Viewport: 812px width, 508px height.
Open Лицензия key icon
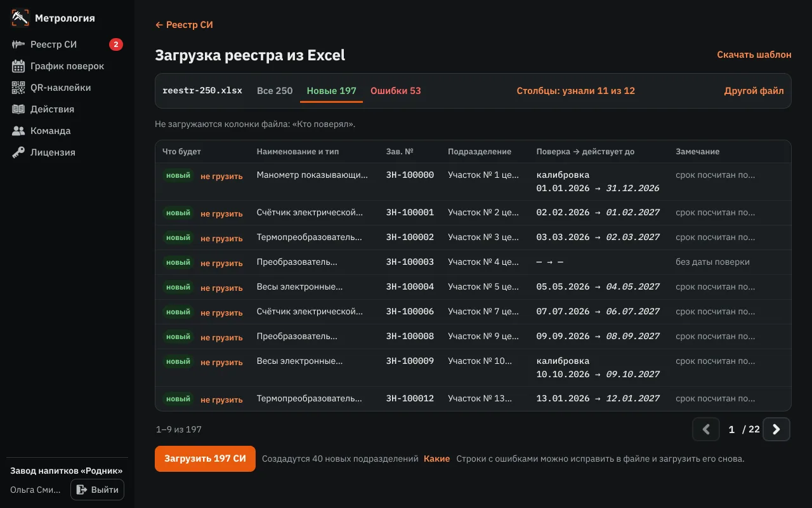click(18, 152)
